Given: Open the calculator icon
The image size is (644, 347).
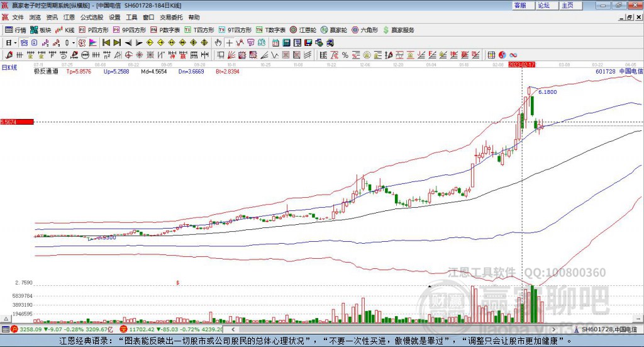Looking at the screenshot, I should (286, 43).
